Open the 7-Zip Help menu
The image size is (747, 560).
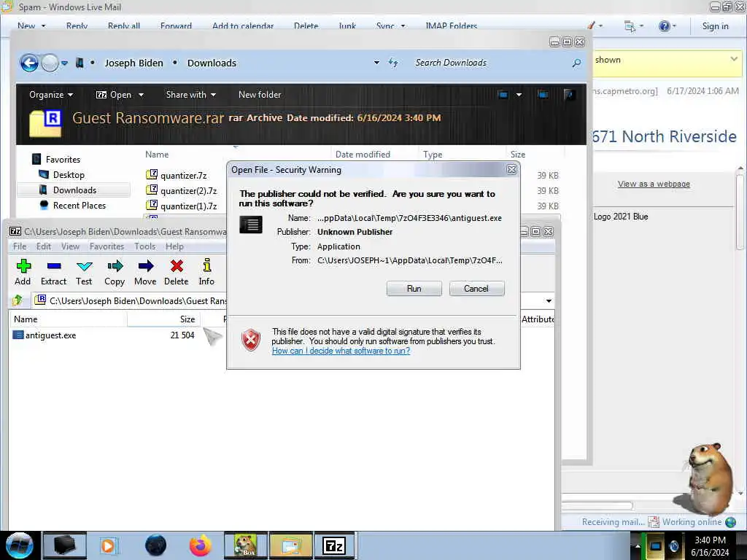pyautogui.click(x=174, y=246)
